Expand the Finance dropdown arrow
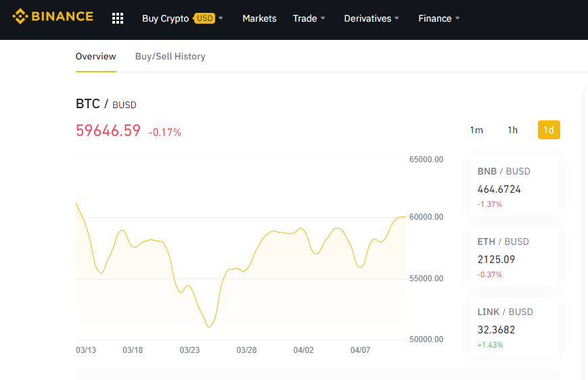588x380 pixels. (x=457, y=18)
